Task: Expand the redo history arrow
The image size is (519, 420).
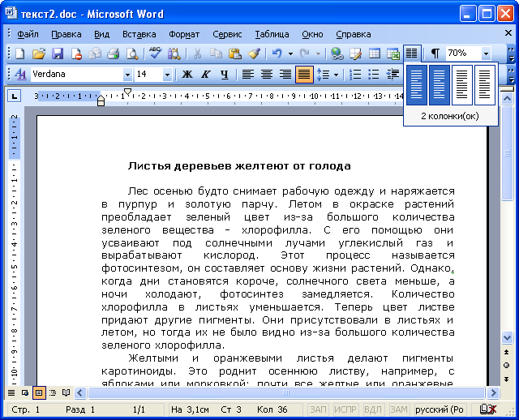Action: [x=318, y=54]
